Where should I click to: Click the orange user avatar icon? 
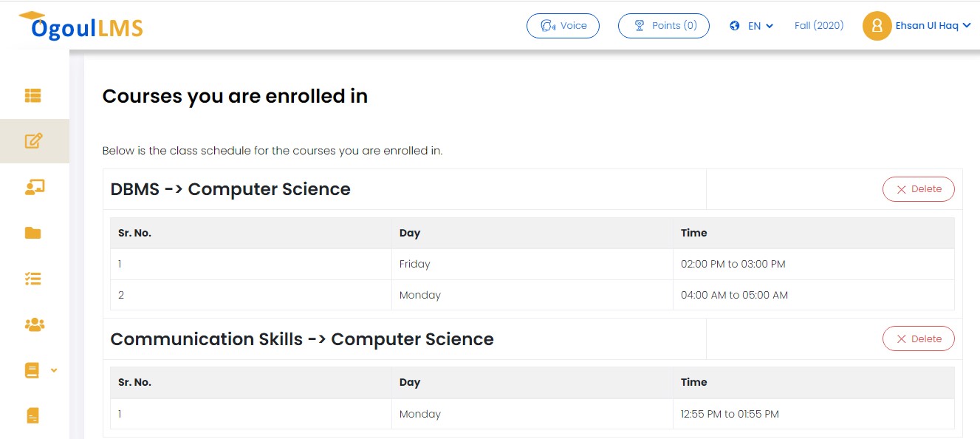(x=877, y=26)
